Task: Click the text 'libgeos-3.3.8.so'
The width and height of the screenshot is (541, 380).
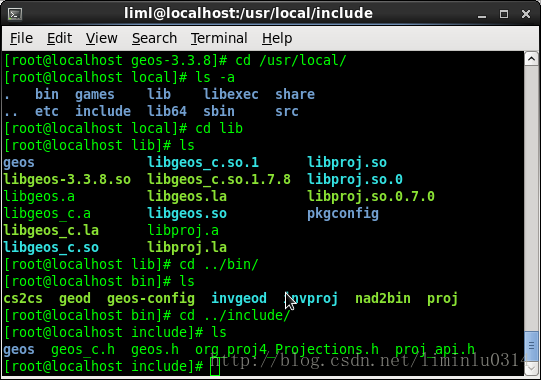Action: (67, 179)
